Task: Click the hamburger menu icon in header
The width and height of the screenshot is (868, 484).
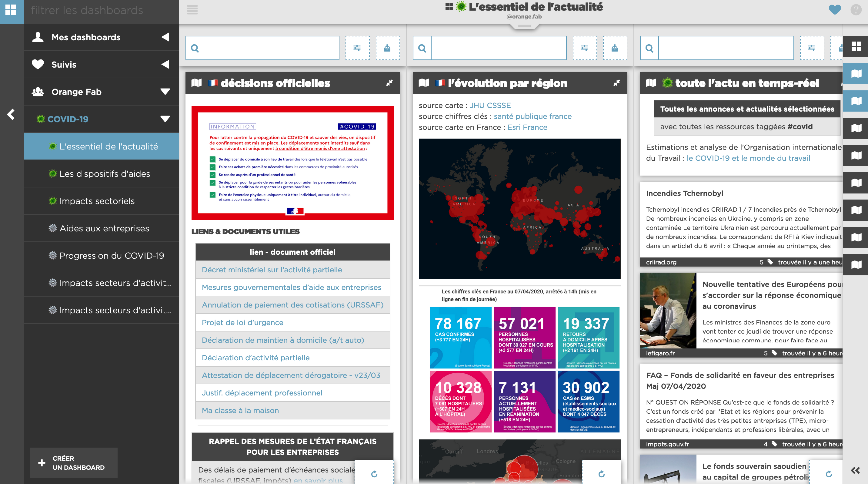Action: (192, 10)
